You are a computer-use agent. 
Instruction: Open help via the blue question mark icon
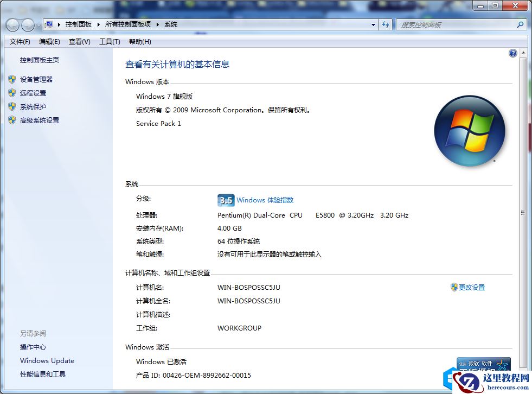513,53
